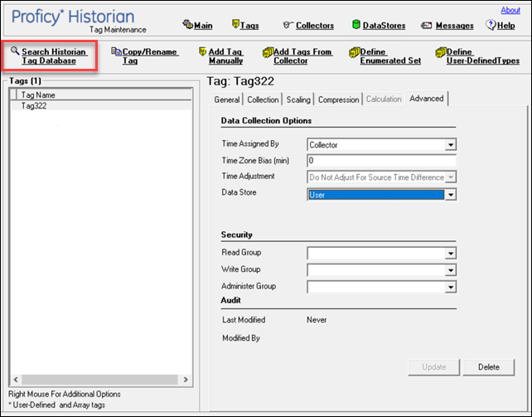This screenshot has height=417, width=532.
Task: Click the Messages envelope icon
Action: coord(426,25)
